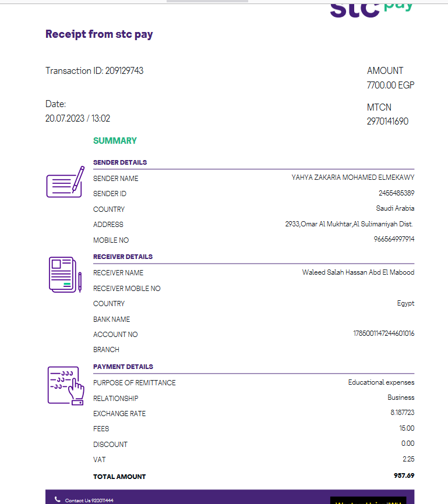Click the address 2933,Omar Al Mukhtar
Viewport: 448px width, 504px height.
[x=349, y=224]
